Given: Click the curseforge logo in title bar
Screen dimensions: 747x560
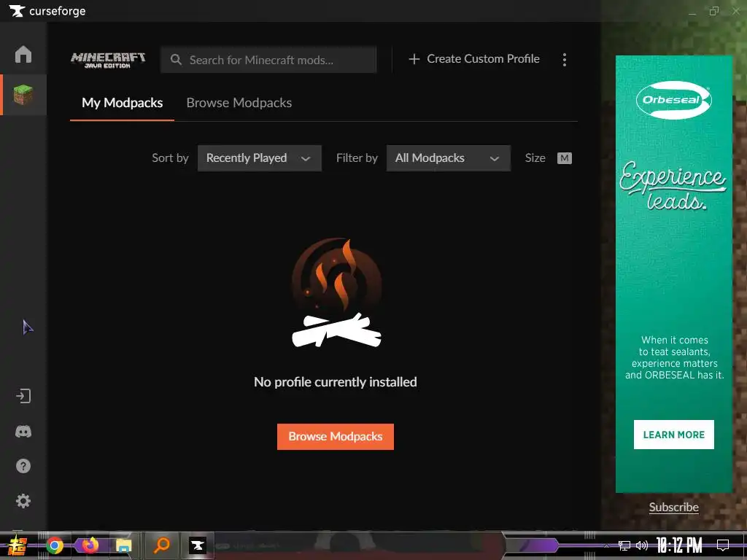Looking at the screenshot, I should pyautogui.click(x=47, y=11).
